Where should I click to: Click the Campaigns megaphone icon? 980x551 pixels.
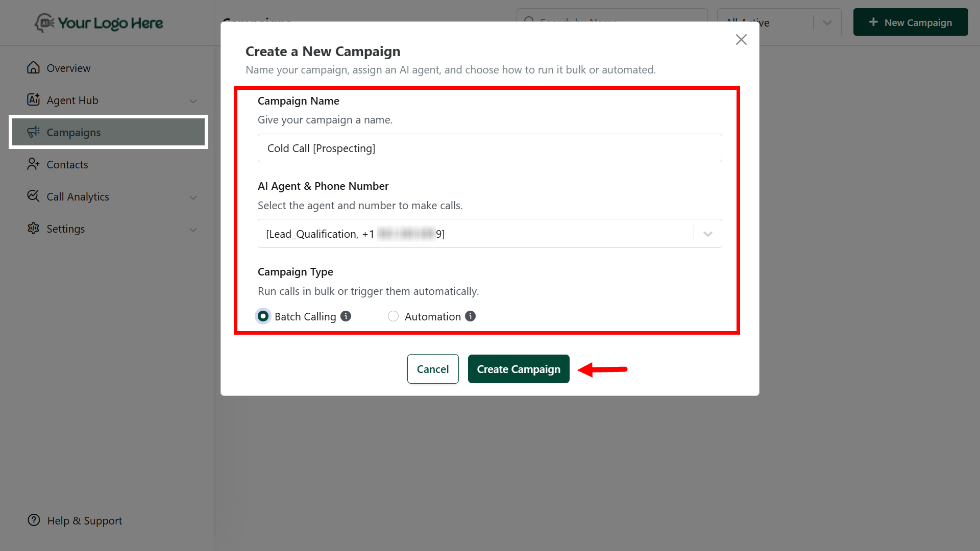point(33,132)
